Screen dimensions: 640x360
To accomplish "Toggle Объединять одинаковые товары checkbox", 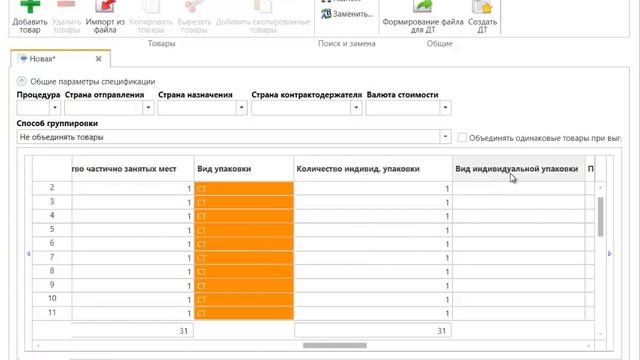I will pos(462,138).
